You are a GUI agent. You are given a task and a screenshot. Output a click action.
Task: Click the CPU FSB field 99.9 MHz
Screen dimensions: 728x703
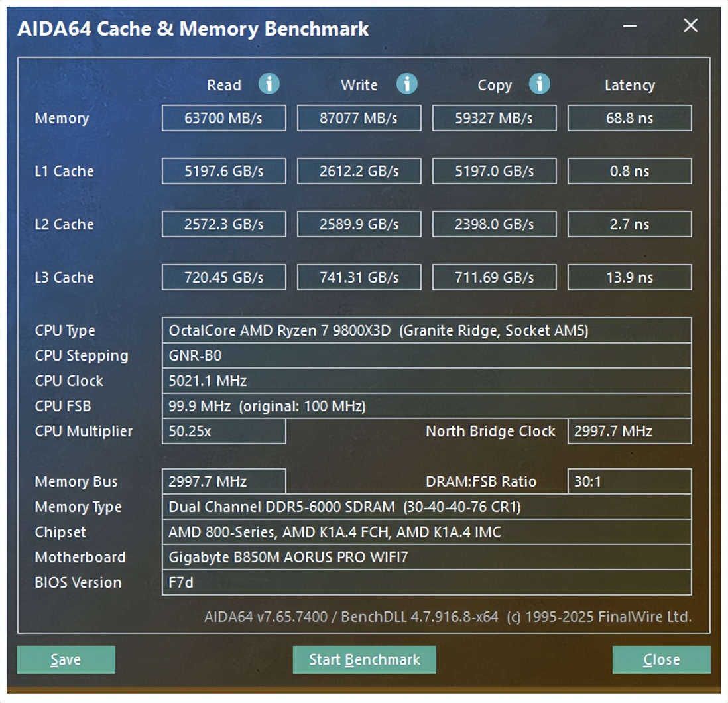(427, 406)
